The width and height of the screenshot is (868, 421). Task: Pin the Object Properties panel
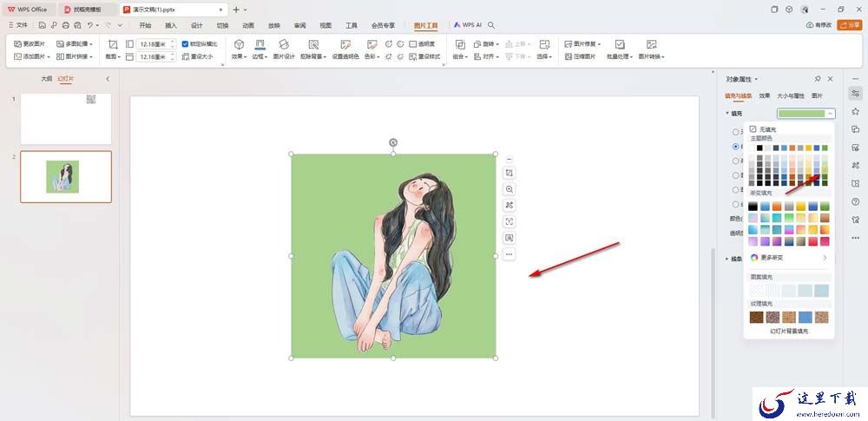coord(818,79)
